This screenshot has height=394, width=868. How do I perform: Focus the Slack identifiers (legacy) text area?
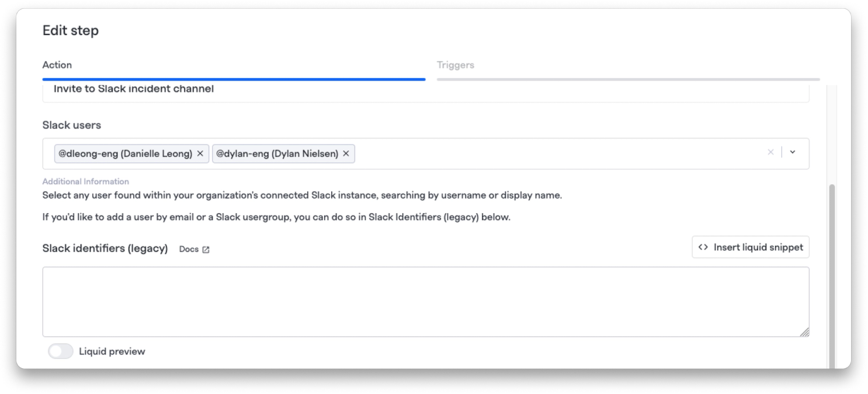click(x=426, y=302)
